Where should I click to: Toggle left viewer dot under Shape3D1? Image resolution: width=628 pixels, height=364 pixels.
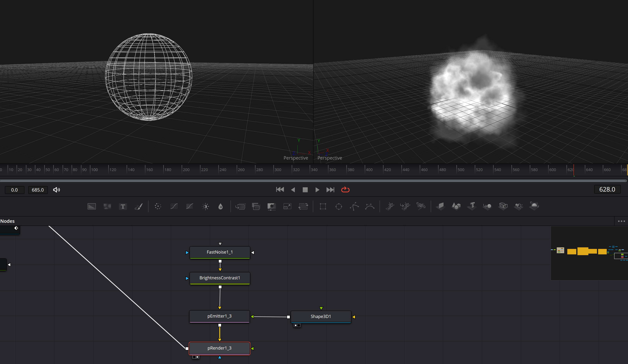coord(296,325)
